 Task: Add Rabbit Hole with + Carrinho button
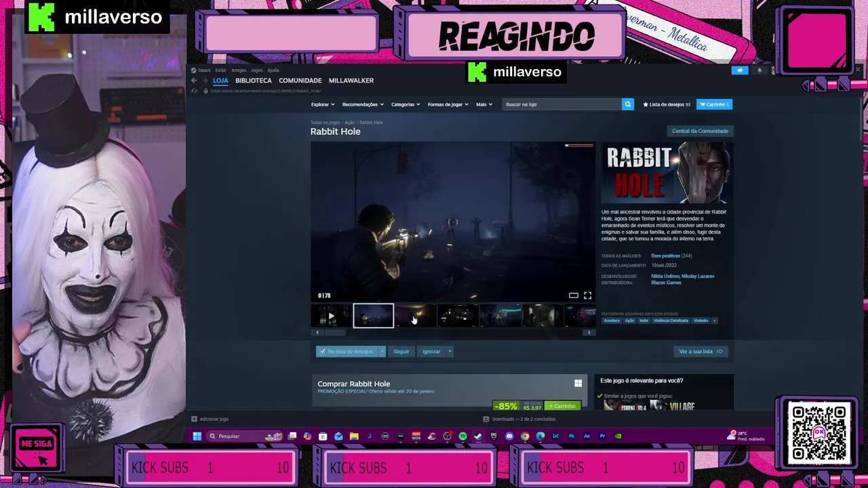(x=563, y=406)
